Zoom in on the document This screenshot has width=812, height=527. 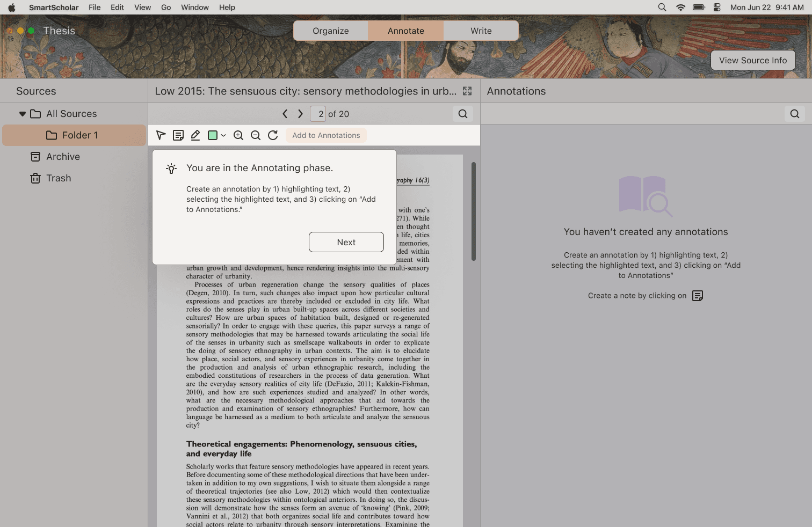[x=238, y=135]
